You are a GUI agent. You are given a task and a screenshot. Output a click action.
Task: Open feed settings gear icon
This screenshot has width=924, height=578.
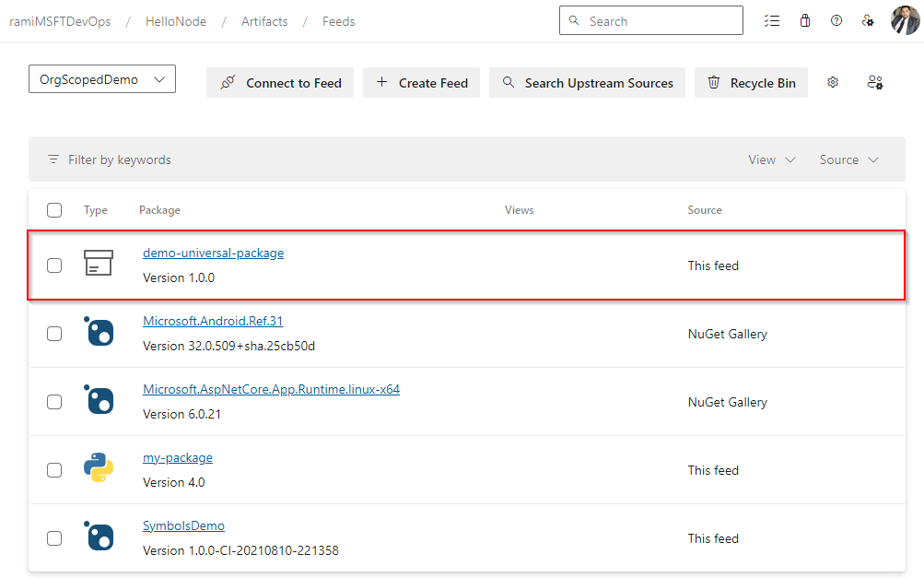click(x=833, y=82)
